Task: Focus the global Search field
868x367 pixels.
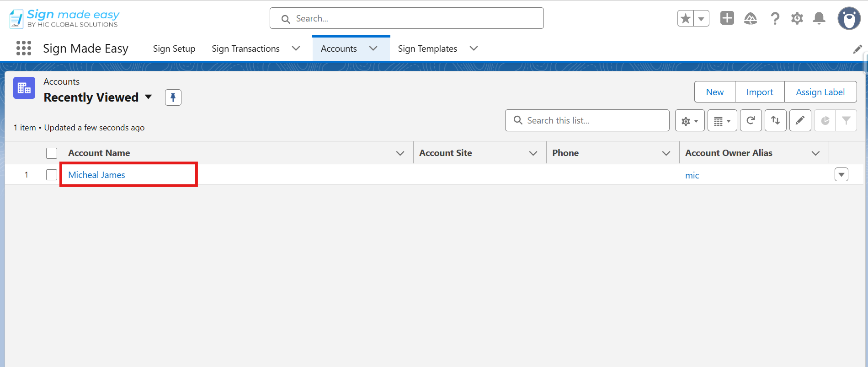Action: tap(407, 18)
